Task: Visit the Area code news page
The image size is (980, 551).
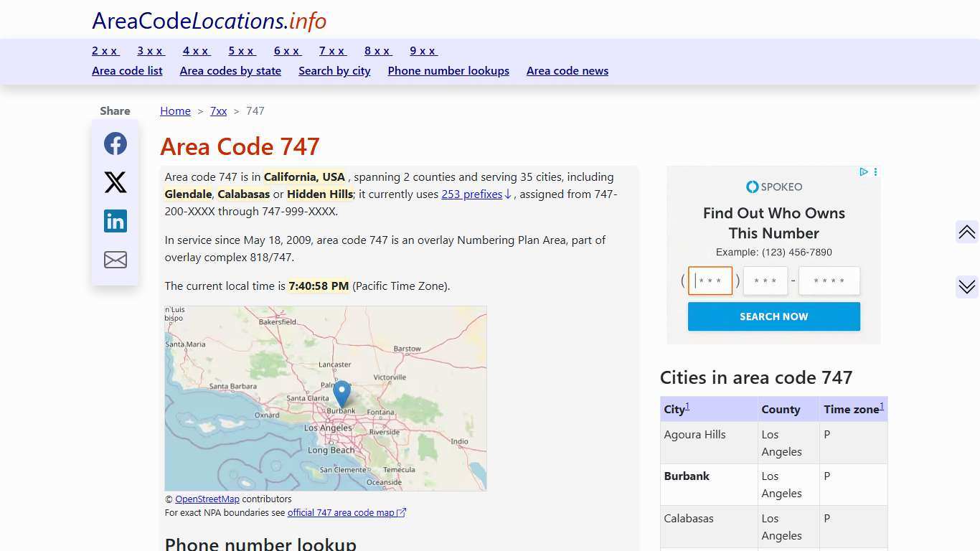Action: click(x=567, y=70)
